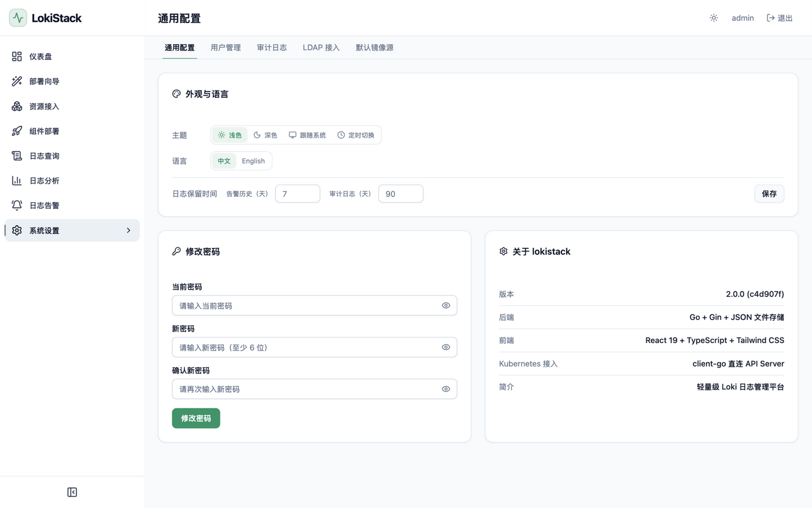Switch language to English
This screenshot has height=508, width=812.
click(253, 161)
